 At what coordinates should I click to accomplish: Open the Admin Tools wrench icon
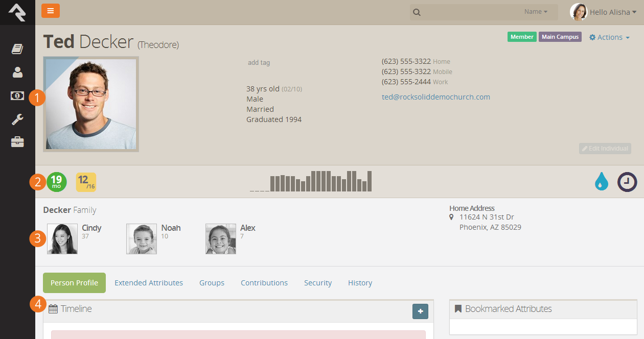pyautogui.click(x=17, y=119)
